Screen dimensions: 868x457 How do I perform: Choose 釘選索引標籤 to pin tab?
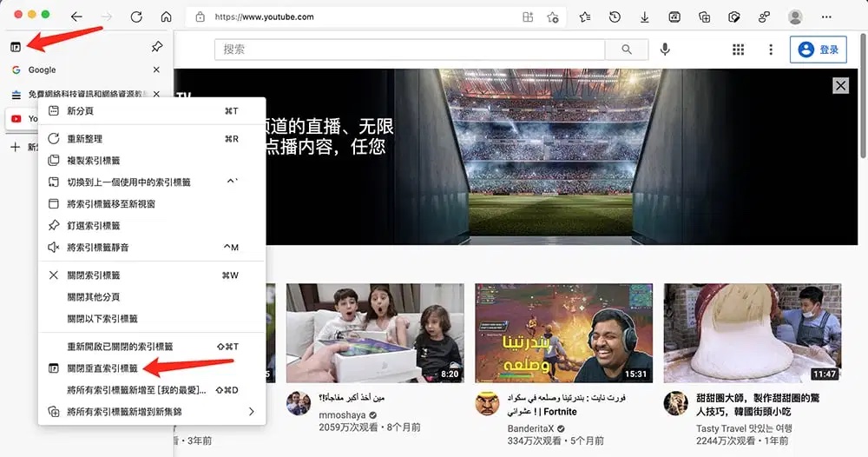click(x=152, y=225)
